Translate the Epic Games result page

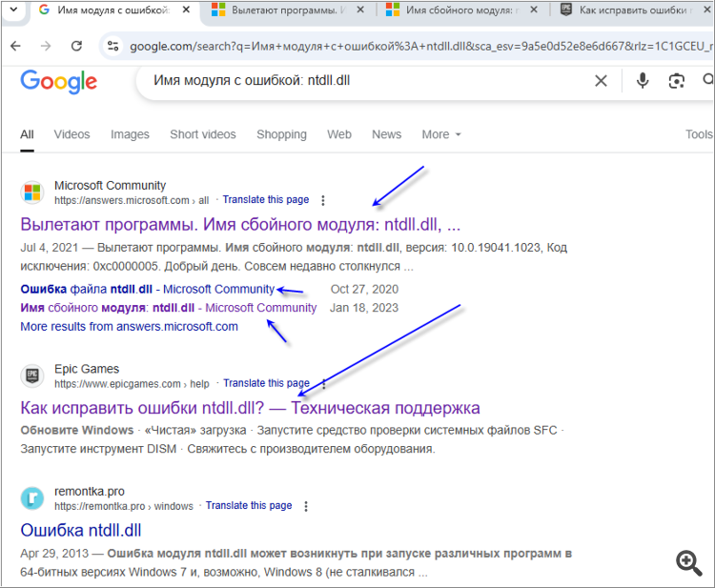pos(266,383)
